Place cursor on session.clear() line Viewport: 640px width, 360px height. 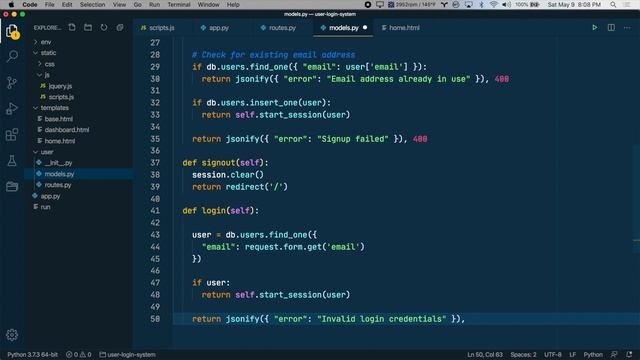tap(228, 175)
